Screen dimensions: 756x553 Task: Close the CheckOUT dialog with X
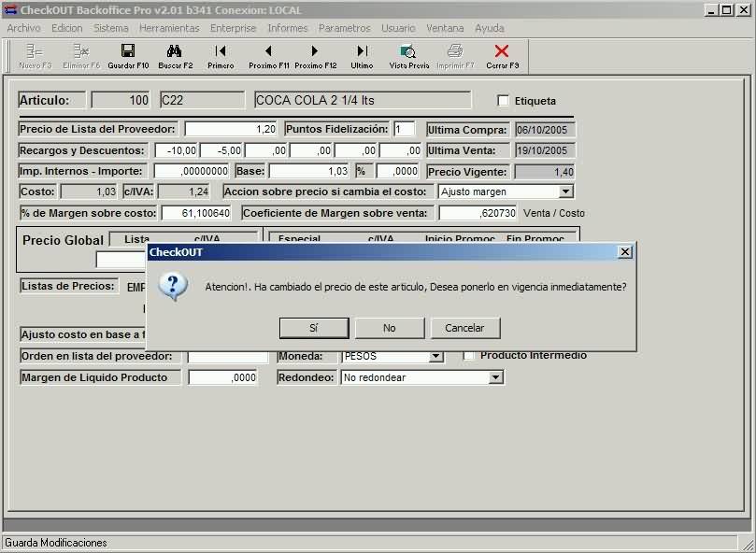pos(625,251)
